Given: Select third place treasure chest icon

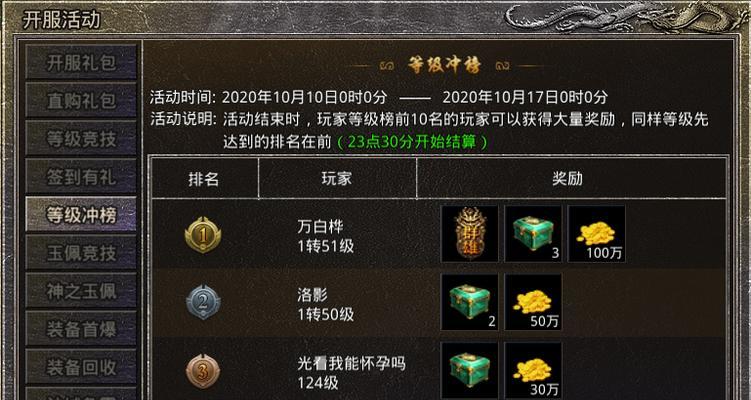Looking at the screenshot, I should [x=469, y=370].
